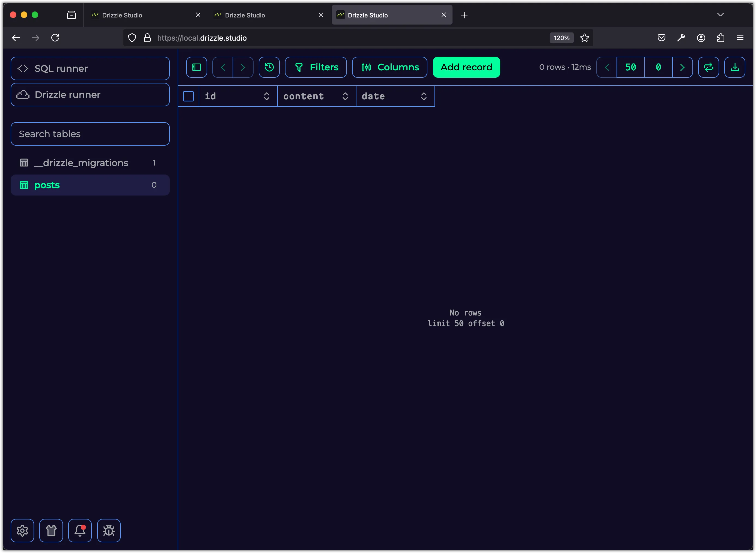Viewport: 756px width, 553px height.
Task: Open the SQL runner
Action: (x=90, y=68)
